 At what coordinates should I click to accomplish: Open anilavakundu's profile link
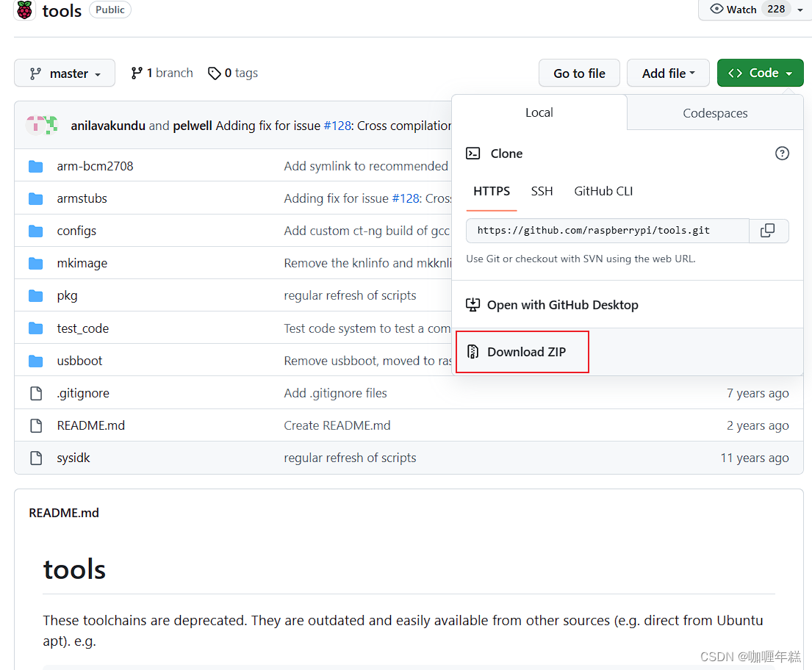point(108,126)
